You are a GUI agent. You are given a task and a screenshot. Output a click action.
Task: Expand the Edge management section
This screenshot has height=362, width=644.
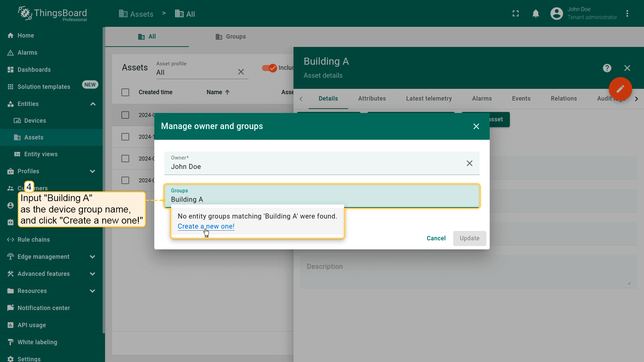tap(93, 257)
